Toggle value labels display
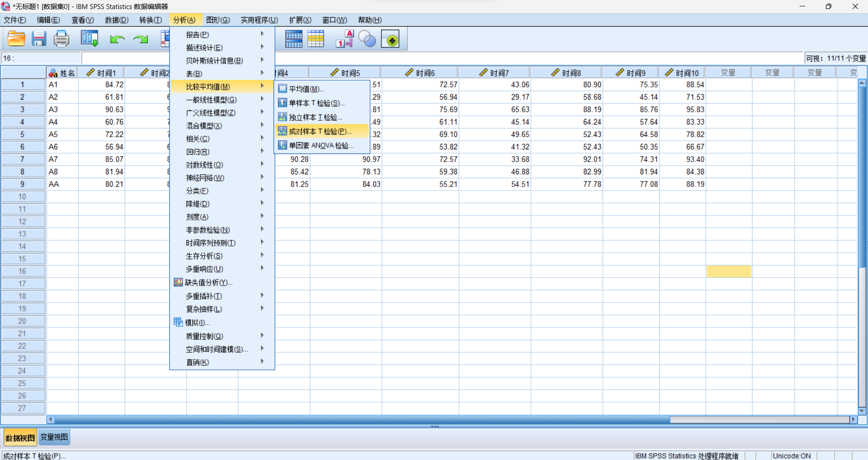The width and height of the screenshot is (868, 460). (x=344, y=38)
